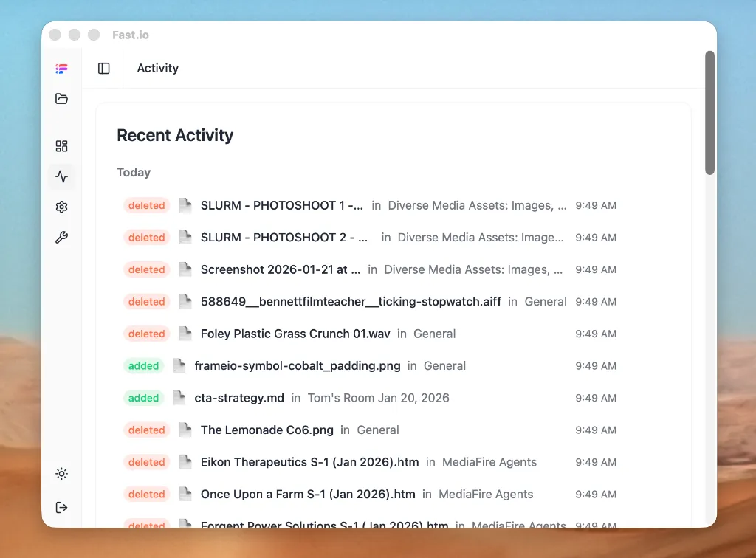Screen dimensions: 756x558
Task: Open the Files folder icon in sidebar
Action: click(61, 98)
